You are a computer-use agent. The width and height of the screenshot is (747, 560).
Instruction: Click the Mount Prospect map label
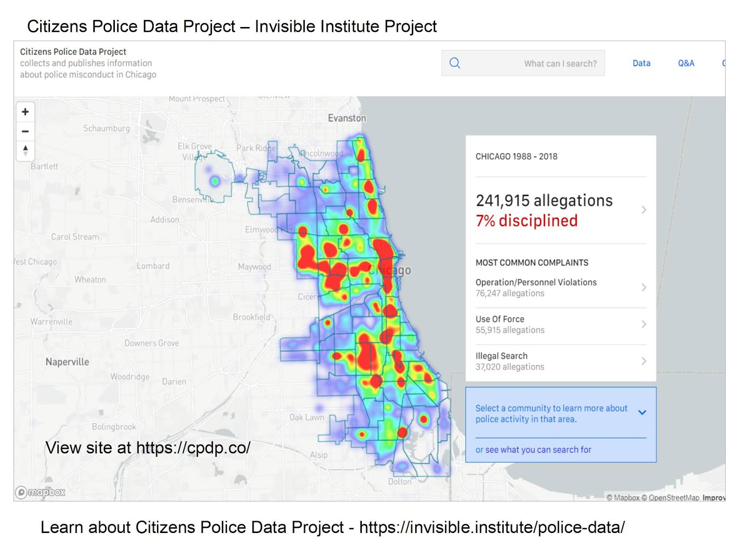[x=197, y=99]
